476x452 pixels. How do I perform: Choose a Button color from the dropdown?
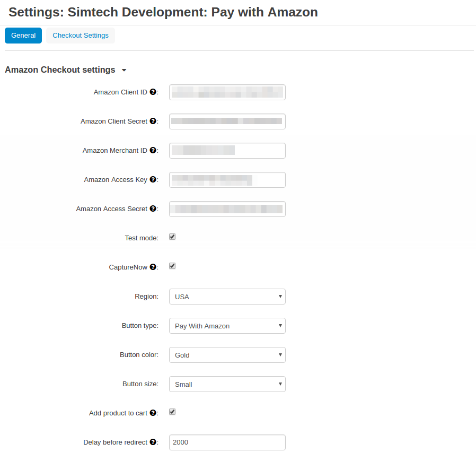click(227, 355)
